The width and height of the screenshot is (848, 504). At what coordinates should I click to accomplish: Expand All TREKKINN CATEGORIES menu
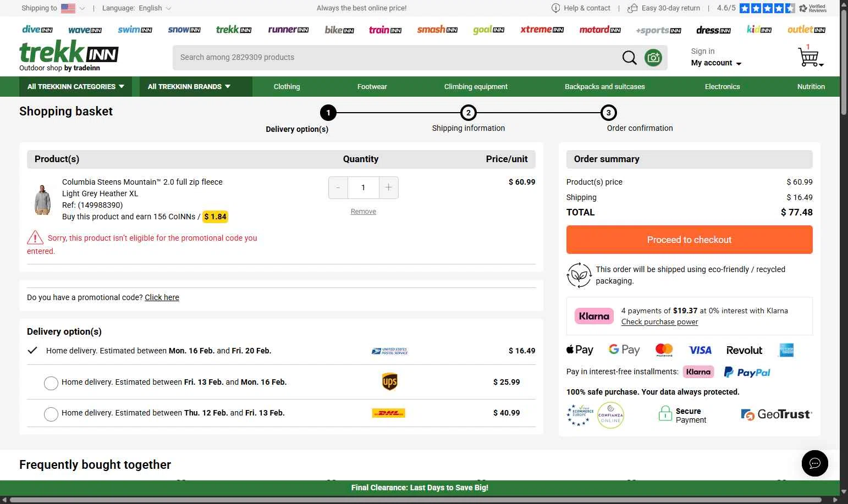[x=76, y=87]
